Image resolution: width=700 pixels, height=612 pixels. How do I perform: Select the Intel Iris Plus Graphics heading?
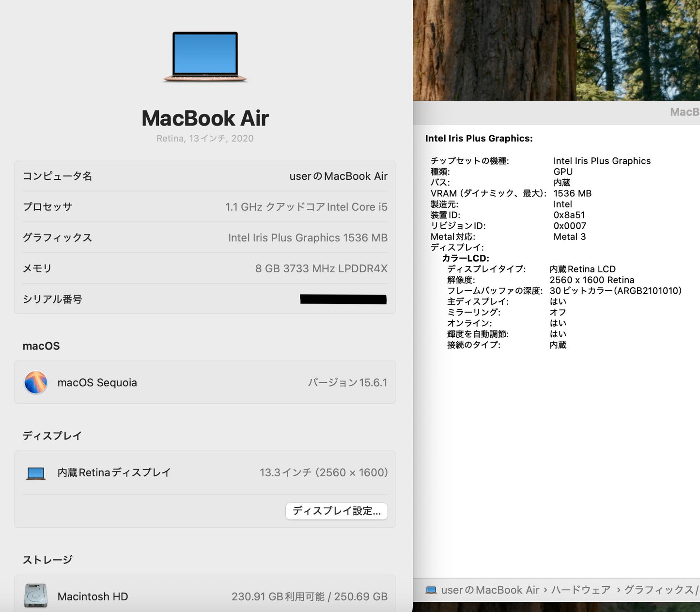click(x=479, y=138)
